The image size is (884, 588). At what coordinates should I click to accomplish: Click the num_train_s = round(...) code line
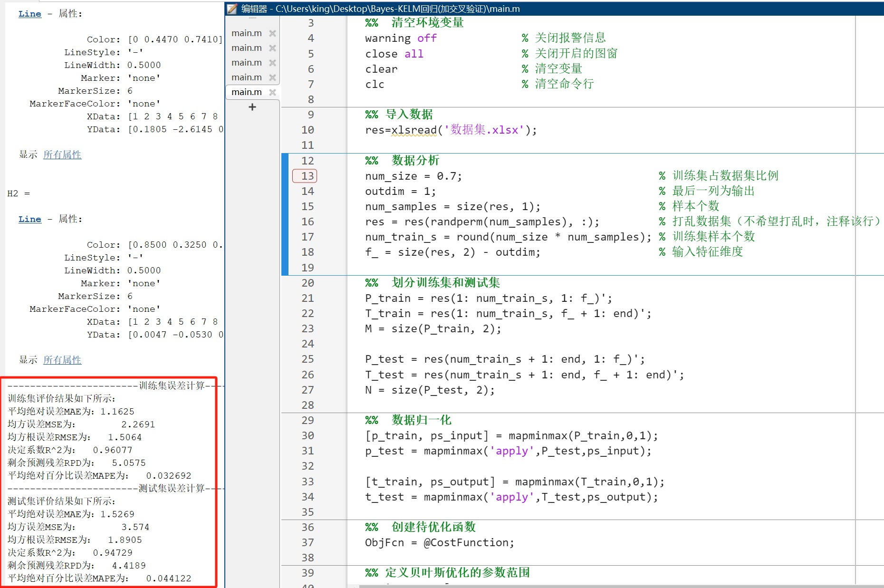point(509,237)
